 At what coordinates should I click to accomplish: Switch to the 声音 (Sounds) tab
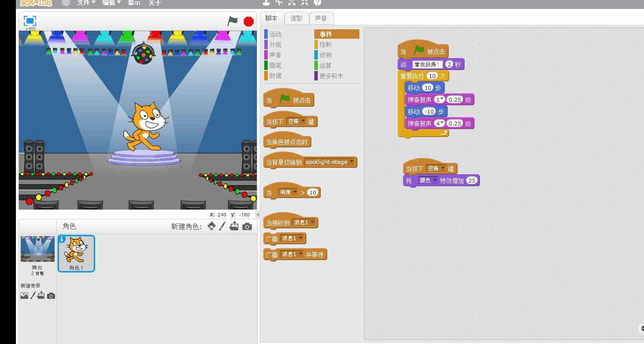320,18
